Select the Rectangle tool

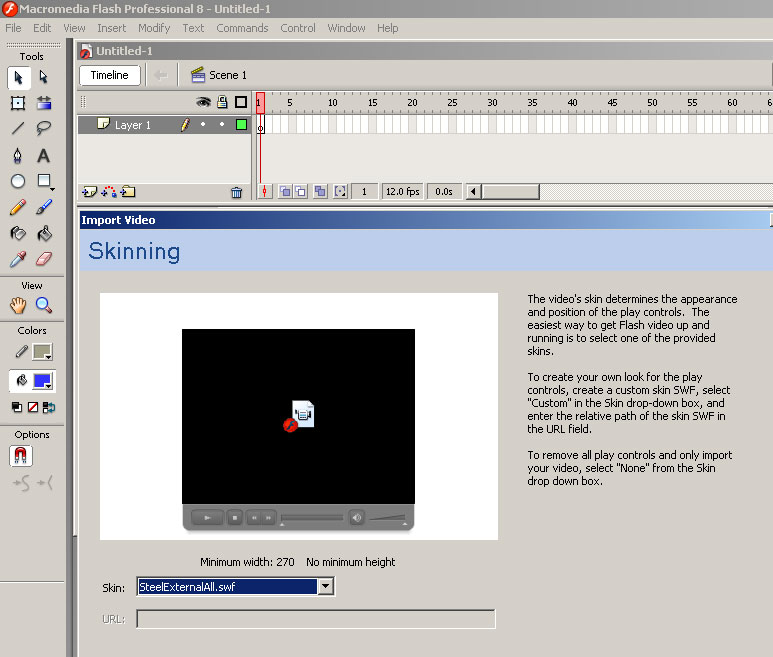click(x=43, y=181)
